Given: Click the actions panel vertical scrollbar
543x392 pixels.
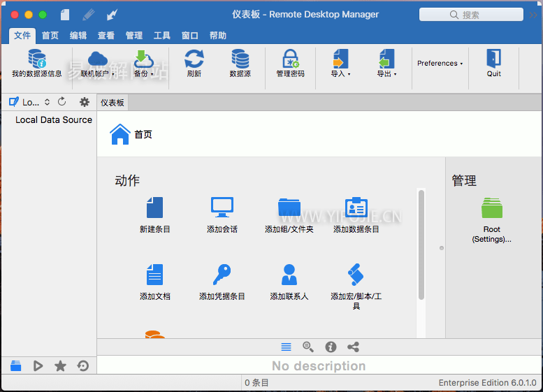Looking at the screenshot, I should [421, 245].
